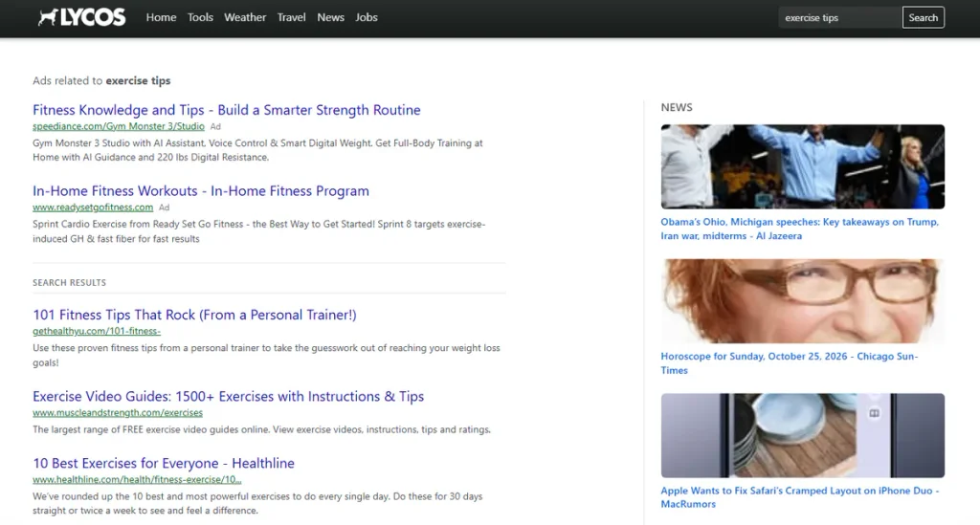Open the Tools menu item

point(200,17)
